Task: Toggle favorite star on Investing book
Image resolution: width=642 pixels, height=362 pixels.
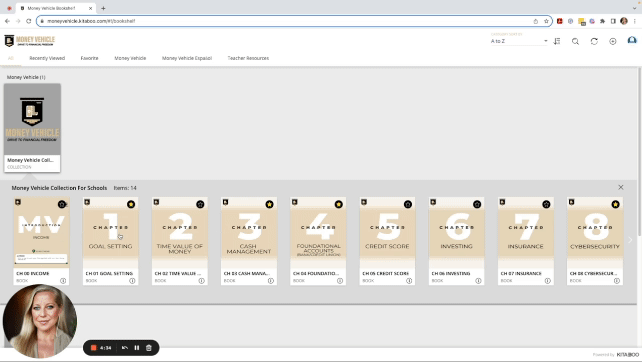Action: [477, 204]
